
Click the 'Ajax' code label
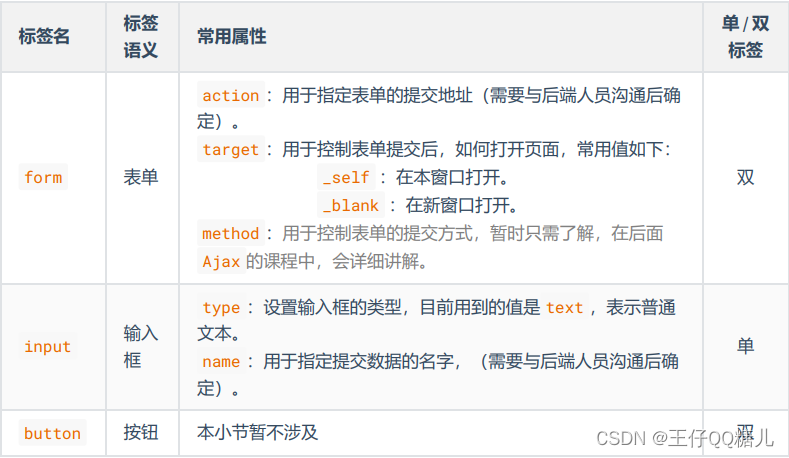[221, 262]
